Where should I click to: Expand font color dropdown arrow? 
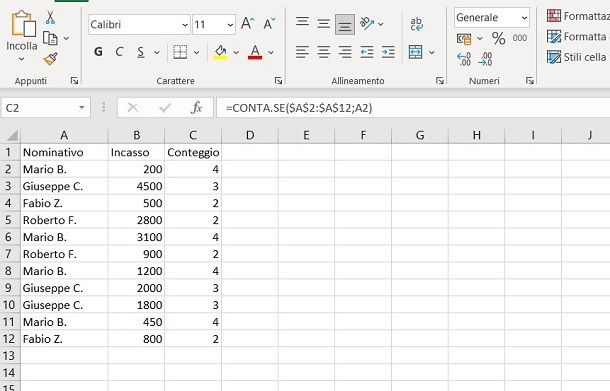pyautogui.click(x=271, y=52)
